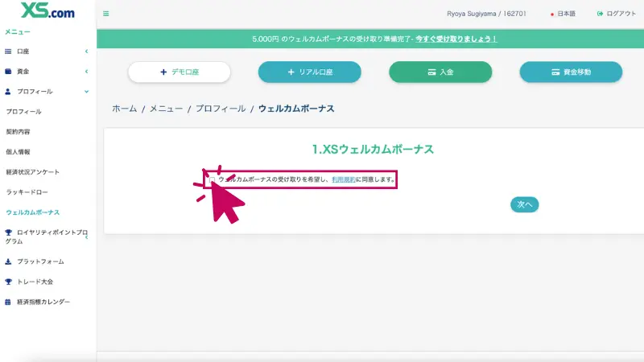644x362 pixels.
Task: Click the デモ口座 button
Action: (x=179, y=72)
